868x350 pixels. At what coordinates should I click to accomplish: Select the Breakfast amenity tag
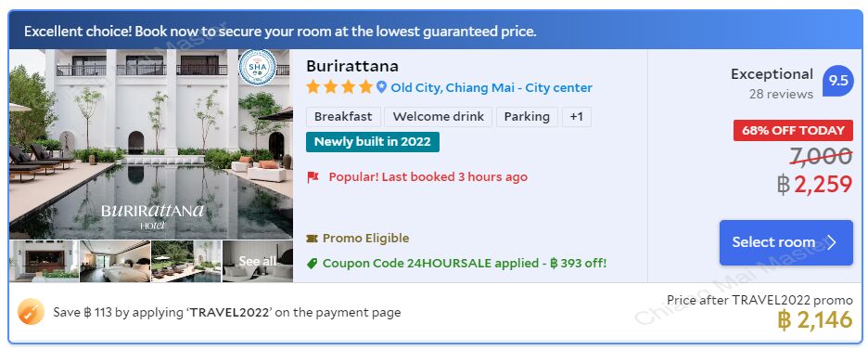tap(344, 117)
